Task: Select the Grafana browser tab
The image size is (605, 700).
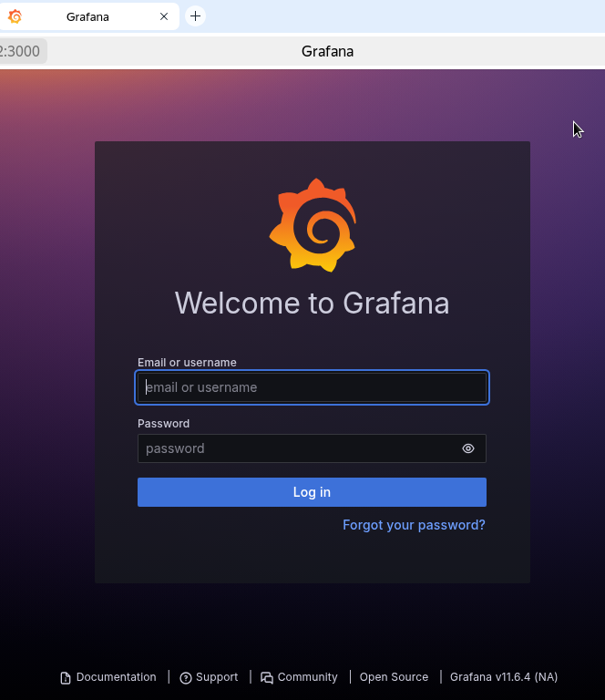Action: pyautogui.click(x=89, y=16)
